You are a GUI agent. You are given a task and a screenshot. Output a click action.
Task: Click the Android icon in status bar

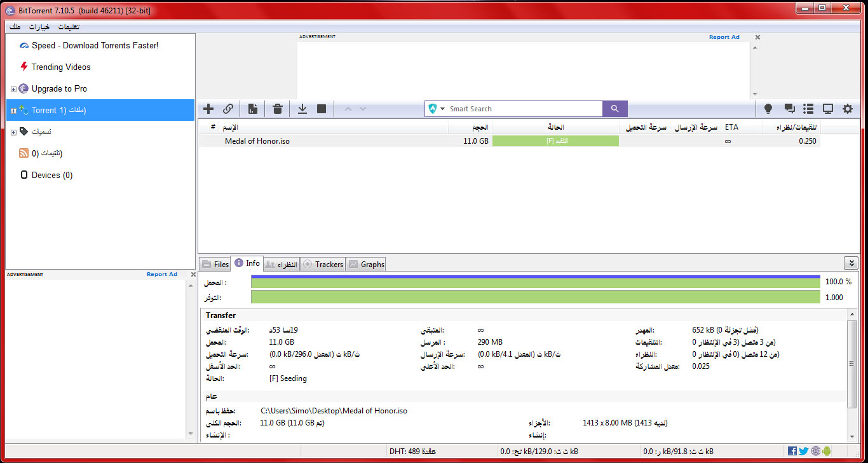pyautogui.click(x=827, y=451)
